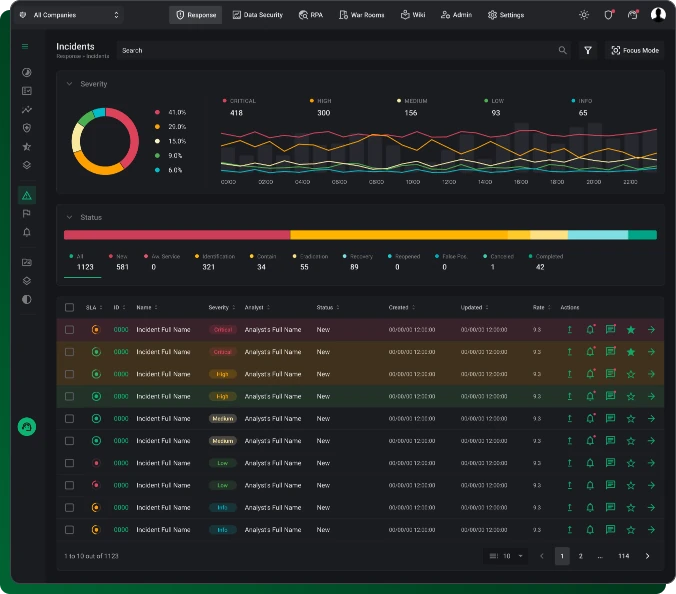The width and height of the screenshot is (676, 594).
Task: Tick checkbox of first Low incident row
Action: point(69,463)
